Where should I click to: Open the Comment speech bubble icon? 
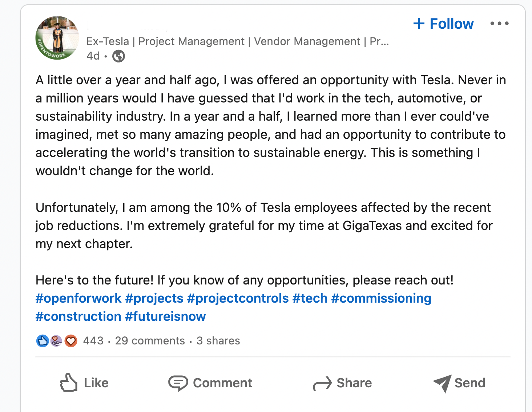point(178,383)
